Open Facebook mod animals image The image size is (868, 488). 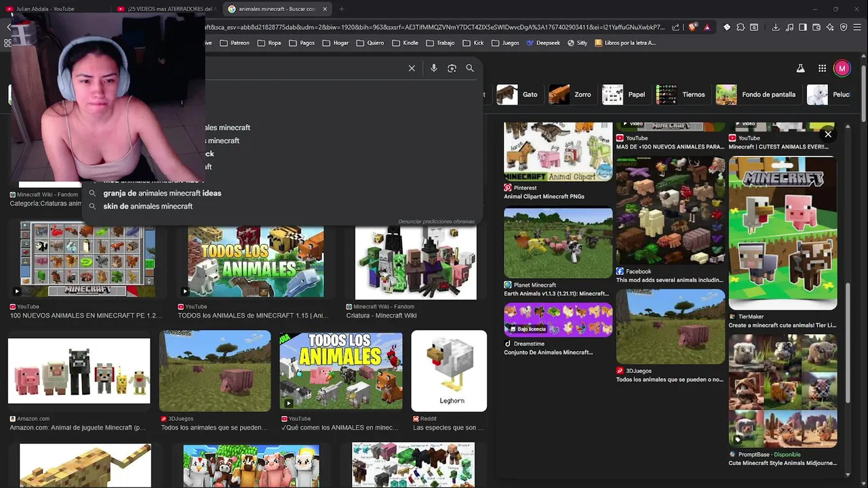[x=671, y=211]
